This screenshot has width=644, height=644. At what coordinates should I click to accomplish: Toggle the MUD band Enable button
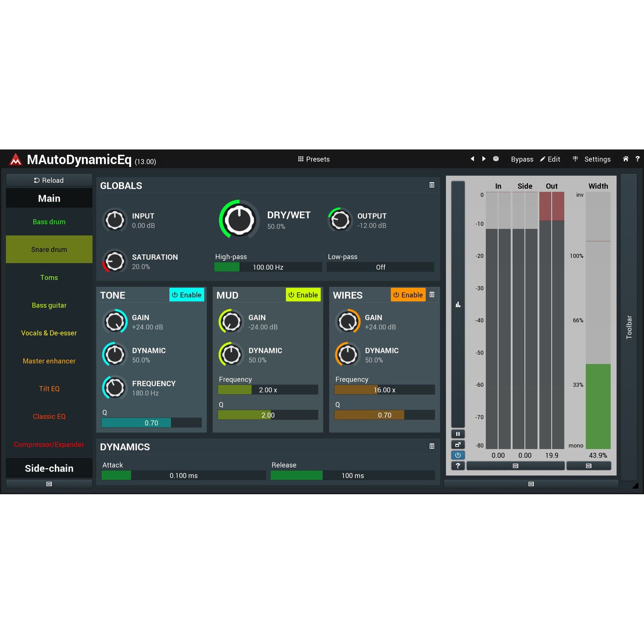303,295
